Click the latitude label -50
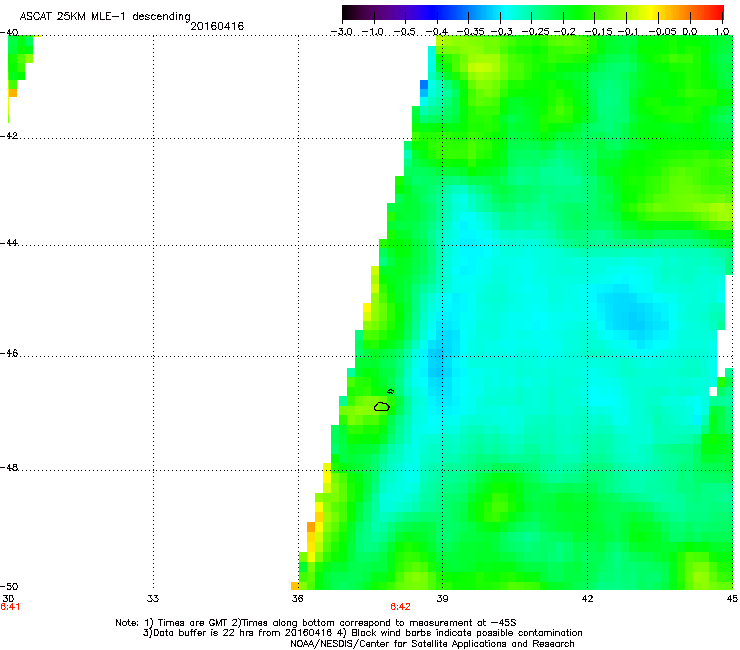740x650 pixels. click(x=9, y=586)
